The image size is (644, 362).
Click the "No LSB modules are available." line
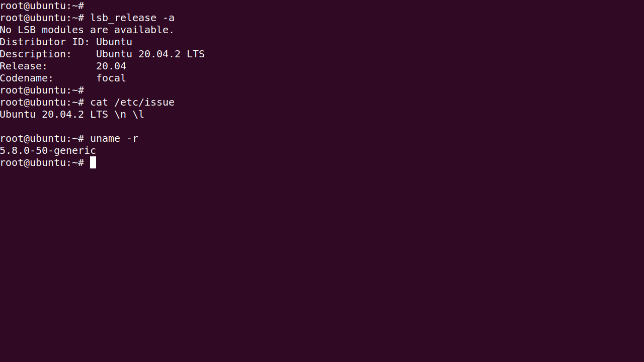(87, 30)
